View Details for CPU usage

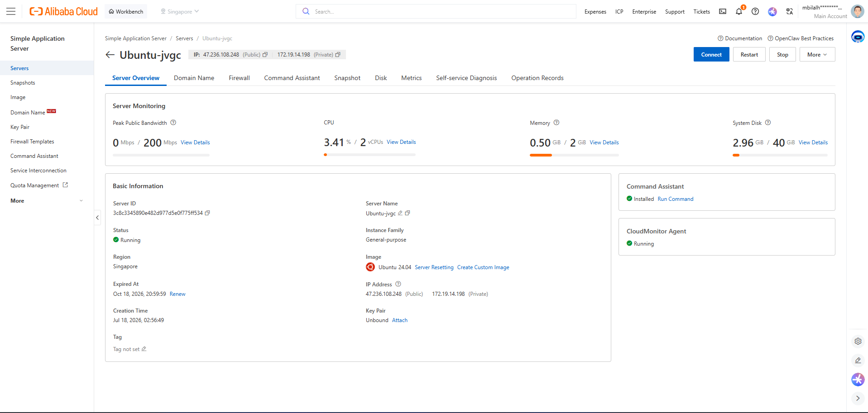[x=401, y=142]
